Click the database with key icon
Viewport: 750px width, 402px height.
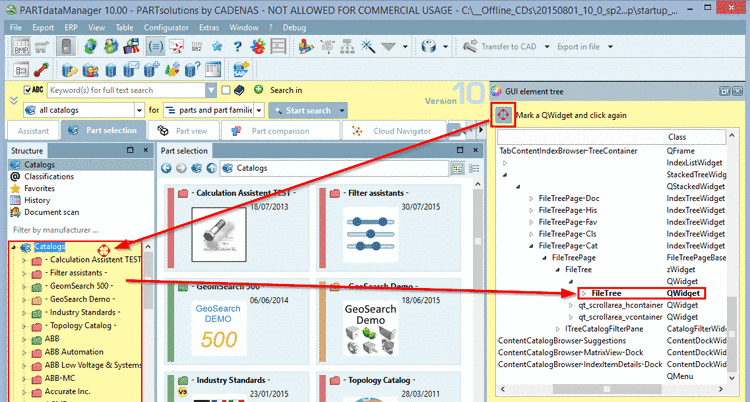(x=70, y=69)
